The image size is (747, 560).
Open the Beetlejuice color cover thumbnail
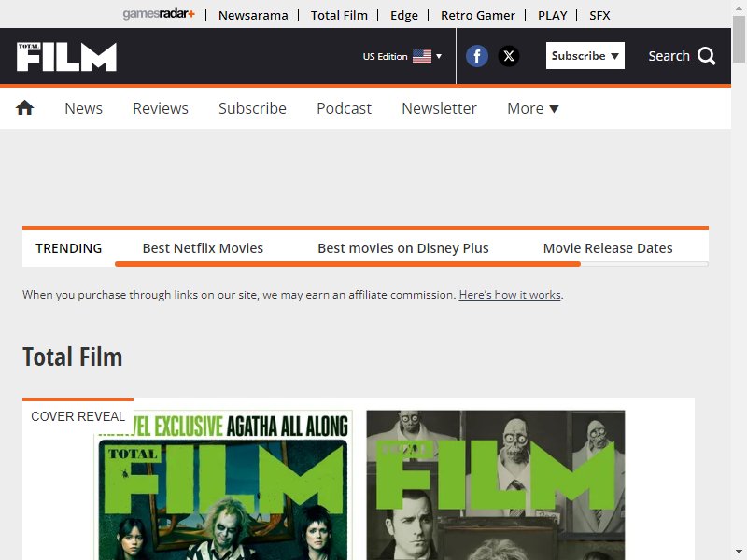coord(223,484)
